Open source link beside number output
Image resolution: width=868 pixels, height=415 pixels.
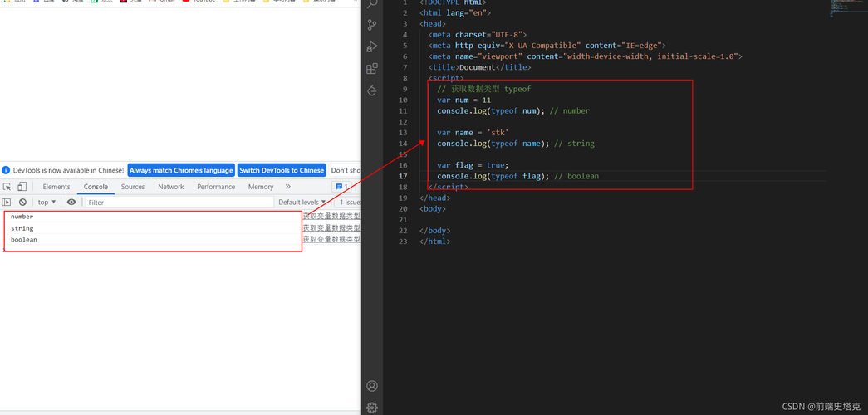pyautogui.click(x=331, y=217)
